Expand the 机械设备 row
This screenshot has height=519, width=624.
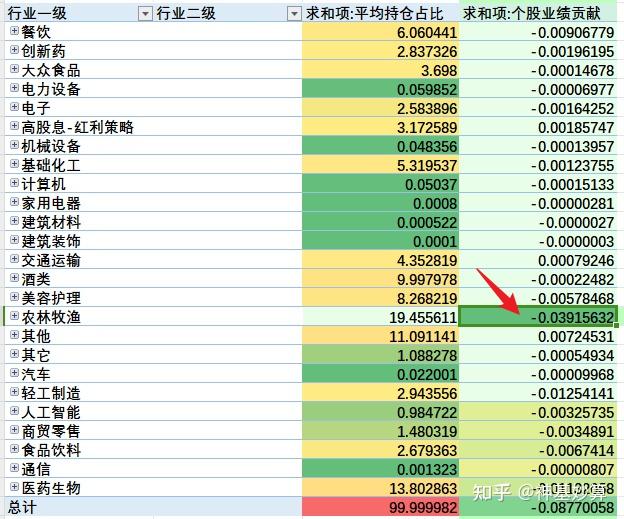click(x=14, y=145)
